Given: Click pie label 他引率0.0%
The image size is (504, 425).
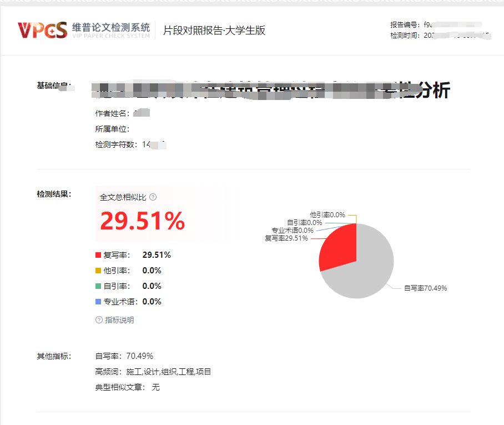Looking at the screenshot, I should [327, 215].
